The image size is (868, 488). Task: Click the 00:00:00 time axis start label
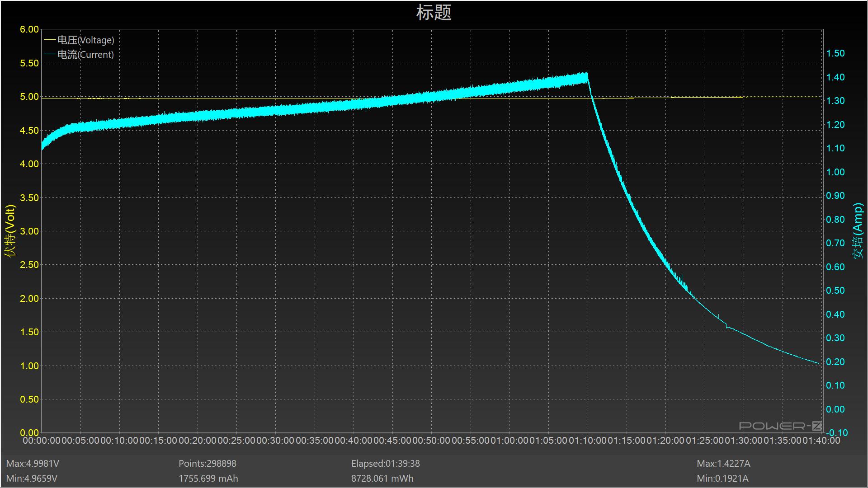tap(42, 441)
